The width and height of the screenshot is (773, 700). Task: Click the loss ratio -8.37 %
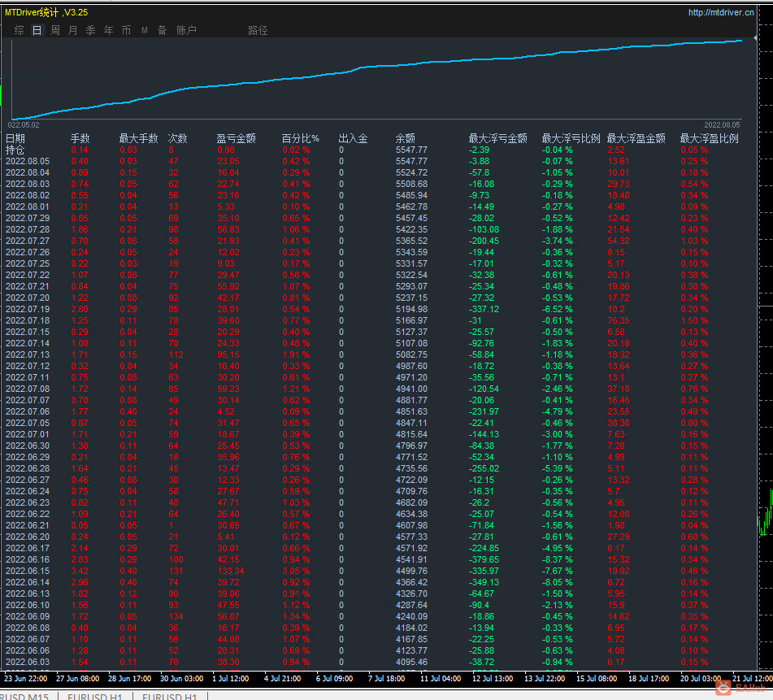pyautogui.click(x=557, y=559)
